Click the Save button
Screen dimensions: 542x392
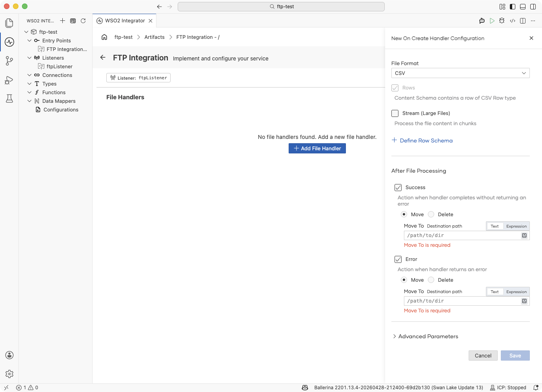click(515, 356)
